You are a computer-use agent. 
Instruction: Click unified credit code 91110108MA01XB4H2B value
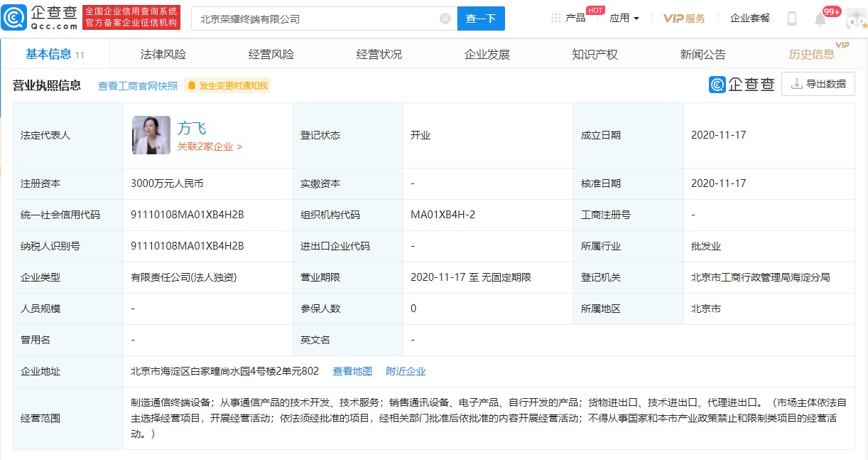(188, 215)
